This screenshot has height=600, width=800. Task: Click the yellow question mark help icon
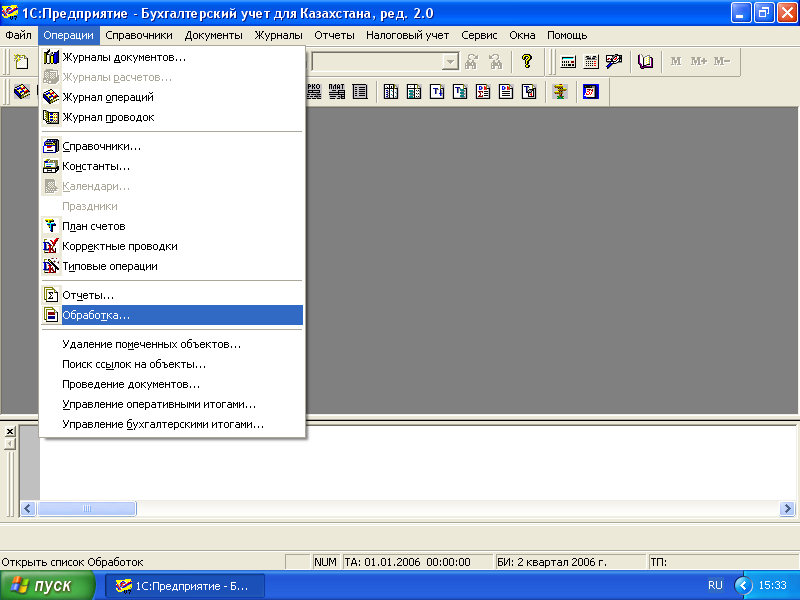(526, 61)
